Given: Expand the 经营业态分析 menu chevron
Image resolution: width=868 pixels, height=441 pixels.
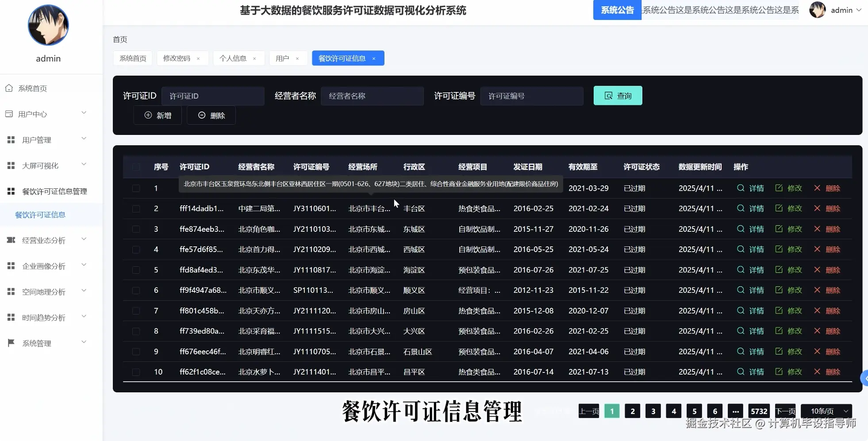Looking at the screenshot, I should click(x=84, y=239).
